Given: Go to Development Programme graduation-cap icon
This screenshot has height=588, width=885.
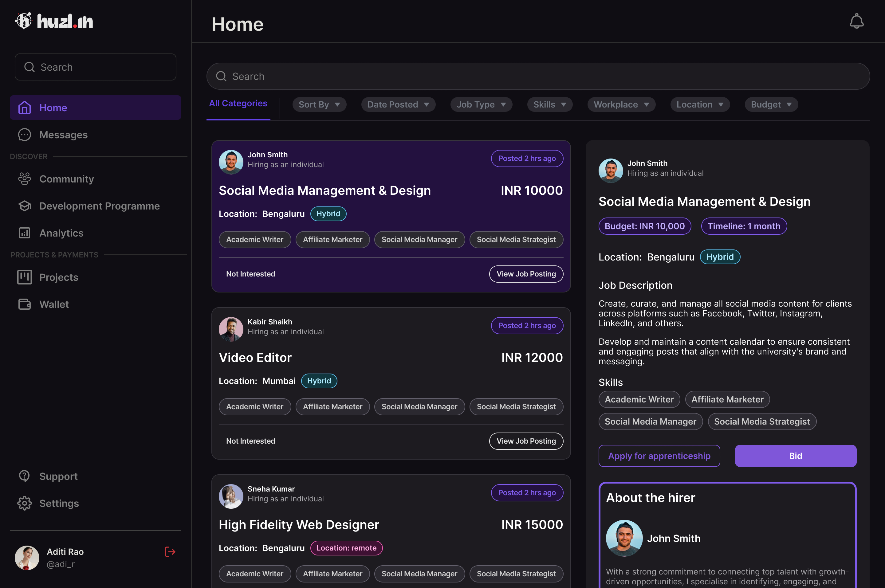Looking at the screenshot, I should 24,206.
